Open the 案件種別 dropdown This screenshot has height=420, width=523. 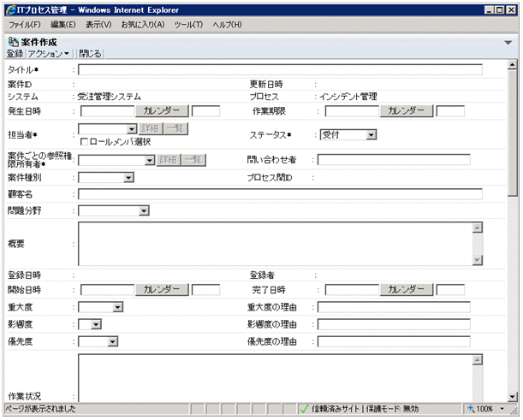pyautogui.click(x=128, y=178)
